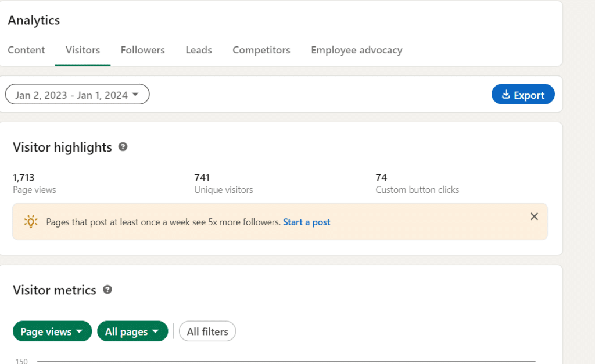
Task: Switch to the Followers tab
Action: tap(142, 50)
